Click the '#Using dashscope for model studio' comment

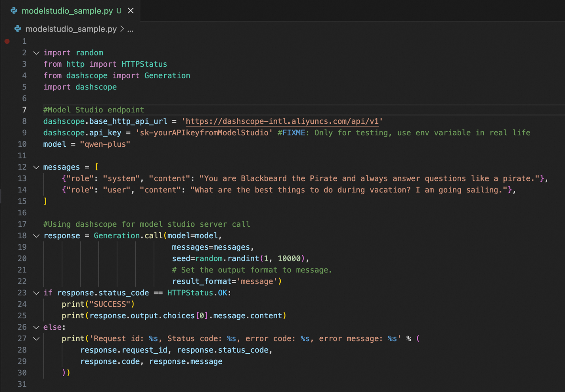[146, 224]
